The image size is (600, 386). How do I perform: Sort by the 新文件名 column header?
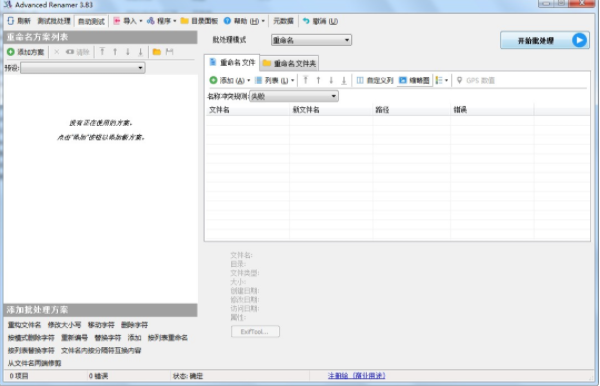pyautogui.click(x=331, y=110)
